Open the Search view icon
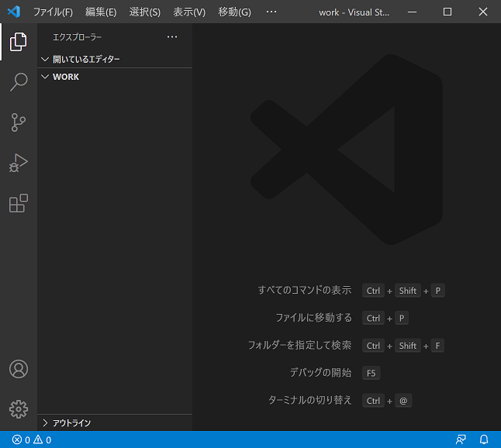Screen dimensions: 501x448 click(18, 82)
